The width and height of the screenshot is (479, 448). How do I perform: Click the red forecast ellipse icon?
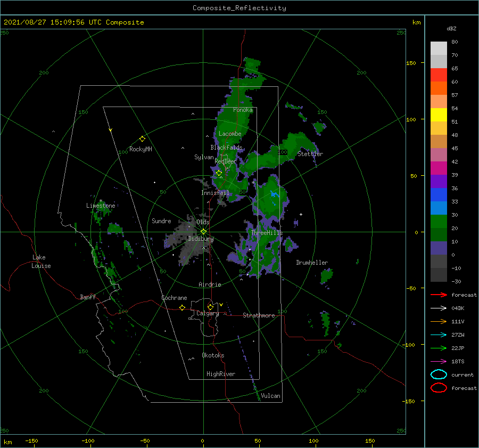(x=439, y=388)
